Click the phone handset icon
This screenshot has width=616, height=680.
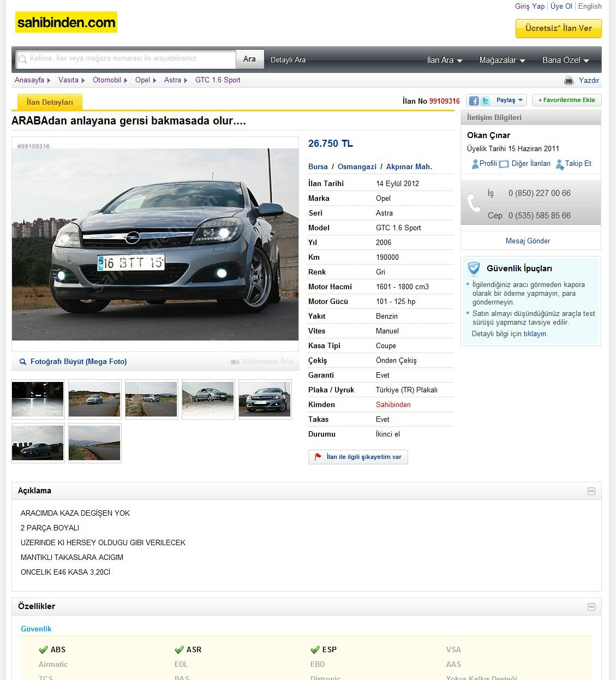click(474, 203)
